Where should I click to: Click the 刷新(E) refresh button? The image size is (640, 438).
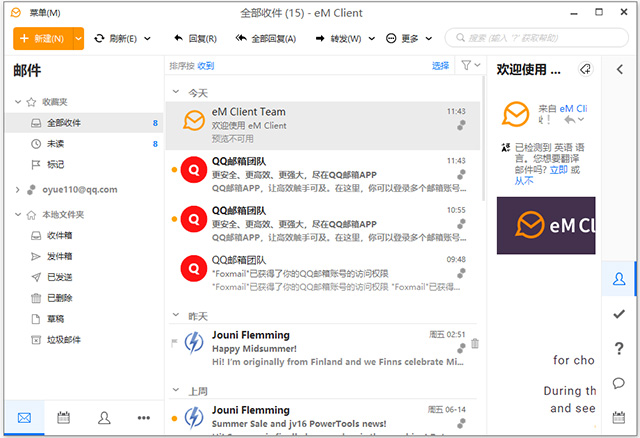point(117,38)
